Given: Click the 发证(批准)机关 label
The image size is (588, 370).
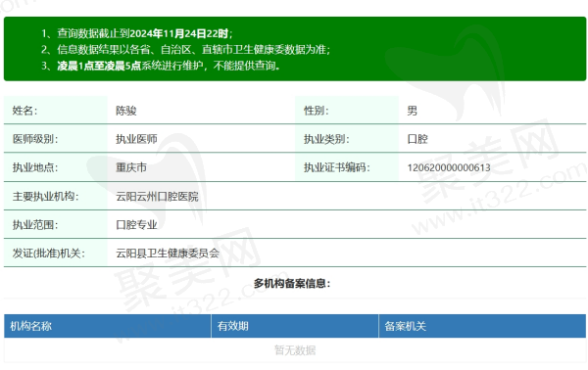Looking at the screenshot, I should 49,254.
